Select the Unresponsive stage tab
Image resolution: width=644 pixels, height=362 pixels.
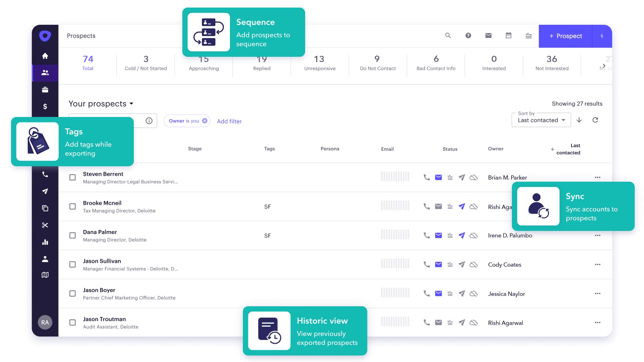[319, 63]
